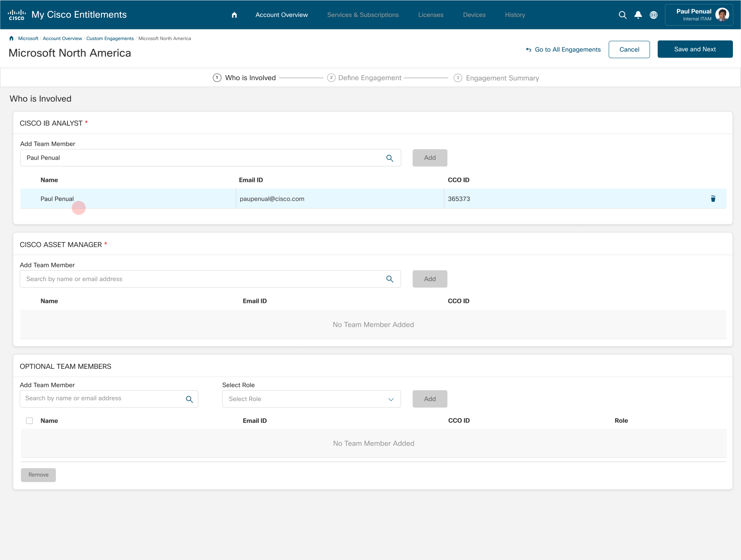Screen dimensions: 741x560
Task: Switch to the Licenses tab
Action: click(431, 15)
